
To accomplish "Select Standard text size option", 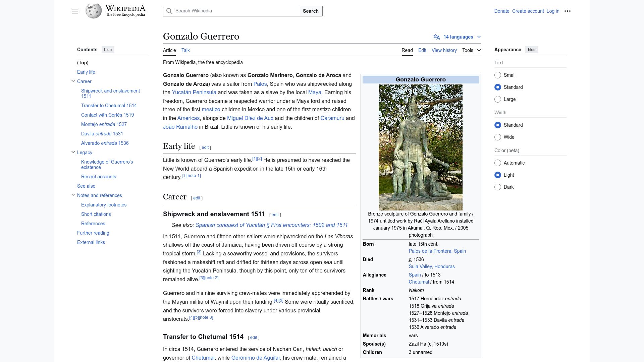I will pos(498,87).
